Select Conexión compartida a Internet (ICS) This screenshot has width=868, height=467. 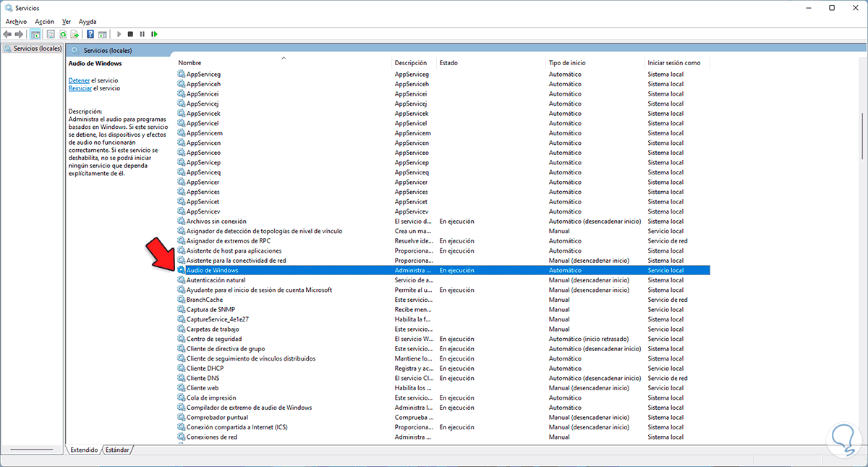[x=238, y=427]
